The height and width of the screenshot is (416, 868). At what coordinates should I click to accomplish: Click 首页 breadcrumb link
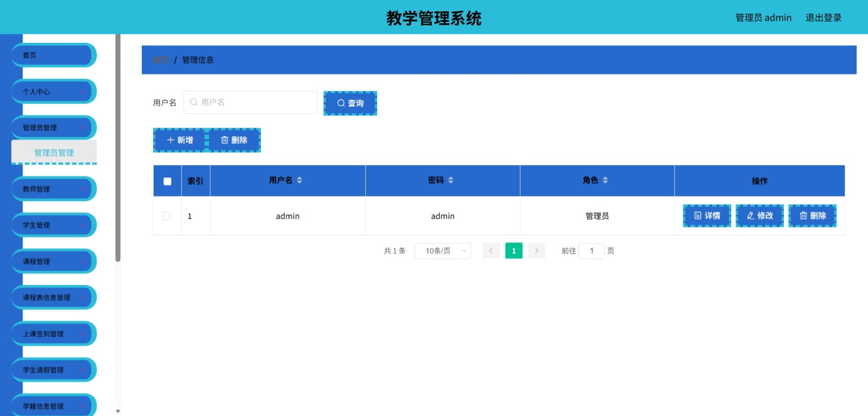pyautogui.click(x=161, y=60)
